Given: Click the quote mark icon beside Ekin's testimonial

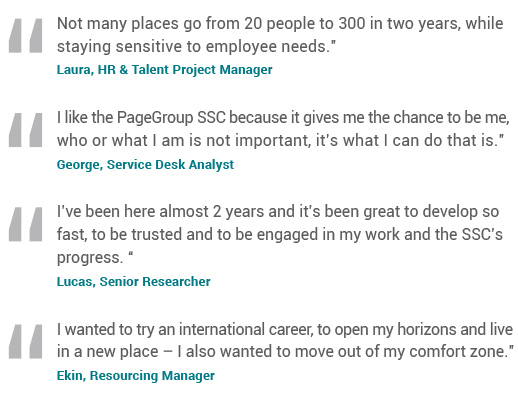Looking at the screenshot, I should tap(26, 341).
